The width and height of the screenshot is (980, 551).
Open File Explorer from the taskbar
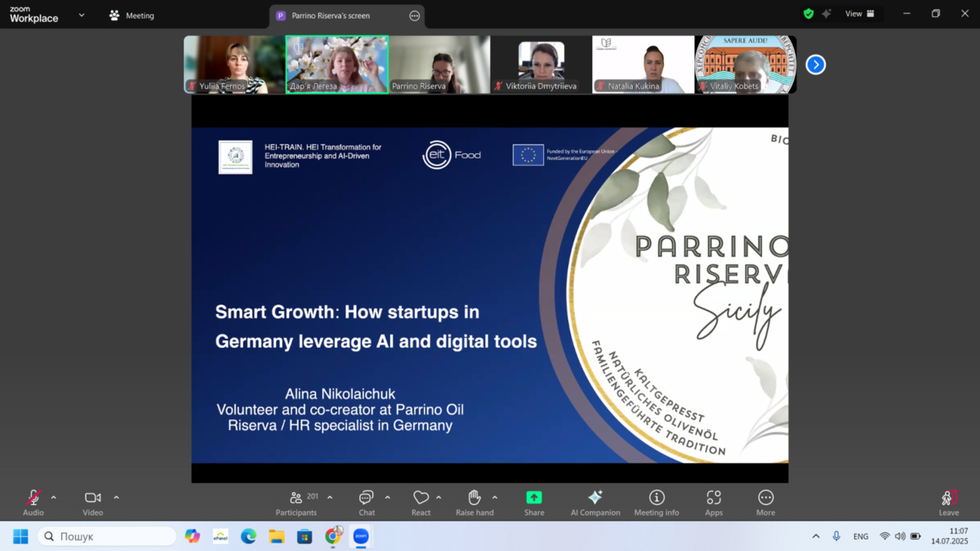click(x=277, y=536)
